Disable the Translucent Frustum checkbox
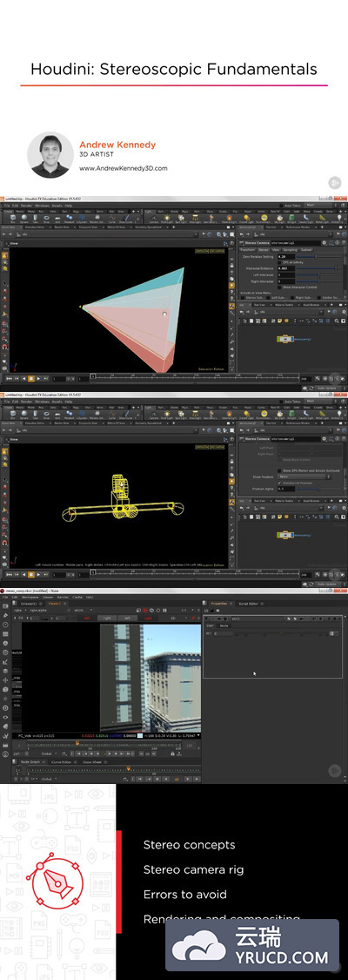 coord(279,483)
